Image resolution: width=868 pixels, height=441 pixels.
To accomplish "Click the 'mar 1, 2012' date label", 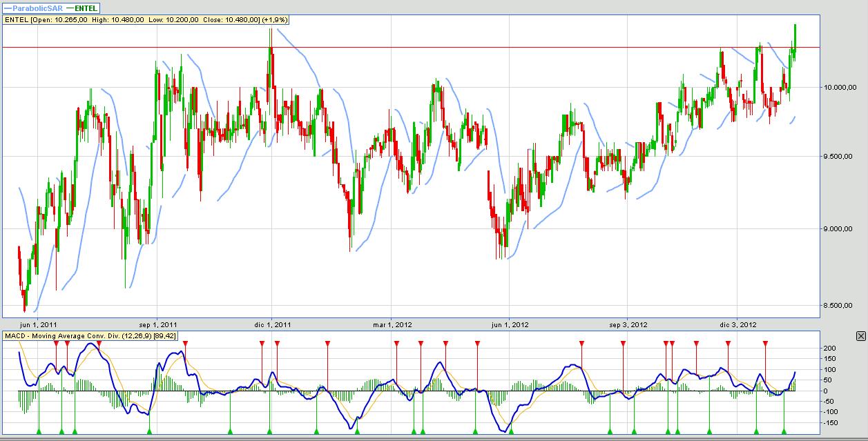I will (393, 324).
